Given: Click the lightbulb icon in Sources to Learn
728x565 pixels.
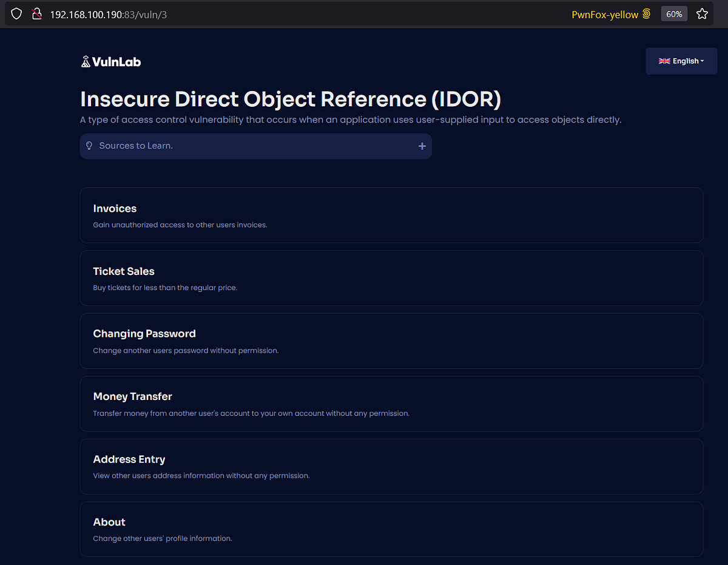Looking at the screenshot, I should click(89, 146).
